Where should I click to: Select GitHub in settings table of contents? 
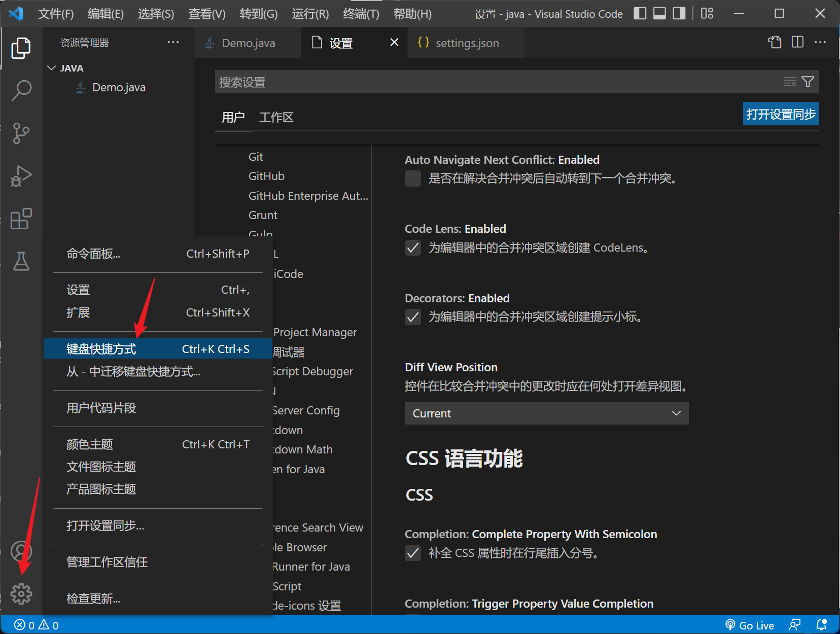[266, 176]
